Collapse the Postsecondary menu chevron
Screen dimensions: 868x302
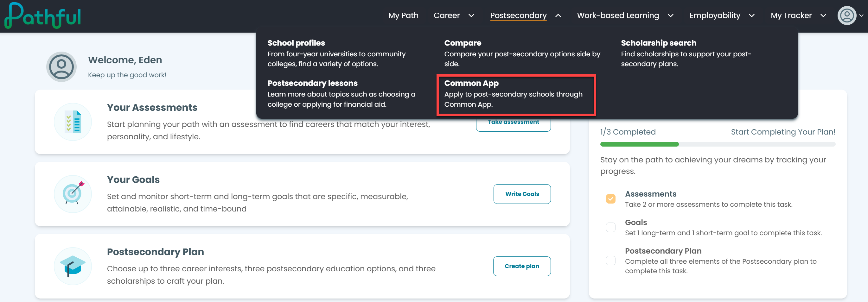[558, 16]
